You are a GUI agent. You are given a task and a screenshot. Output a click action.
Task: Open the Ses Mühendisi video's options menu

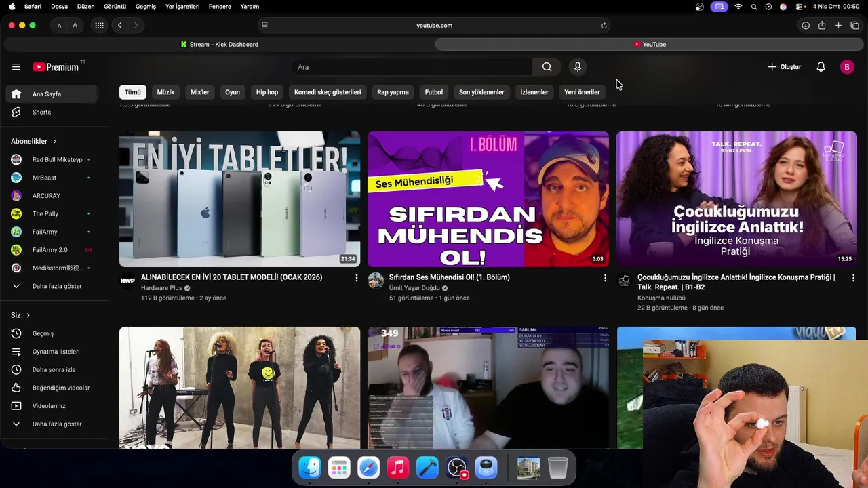(605, 278)
